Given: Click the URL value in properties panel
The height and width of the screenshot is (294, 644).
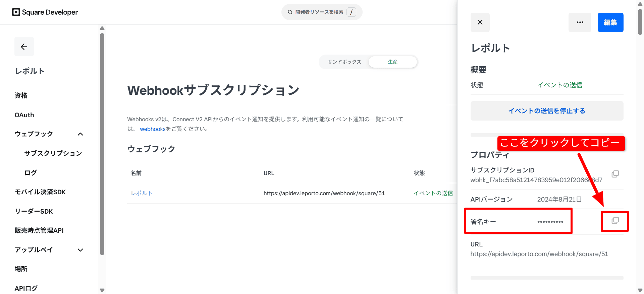Looking at the screenshot, I should pos(539,254).
